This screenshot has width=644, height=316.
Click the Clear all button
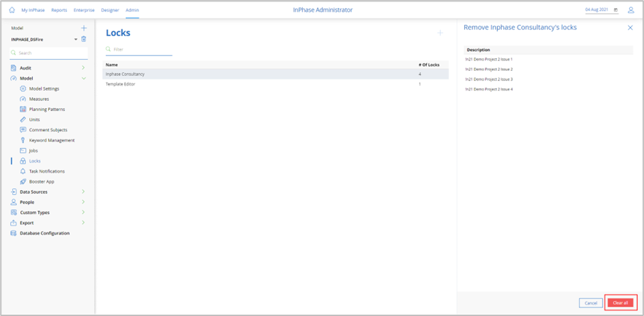(x=620, y=303)
